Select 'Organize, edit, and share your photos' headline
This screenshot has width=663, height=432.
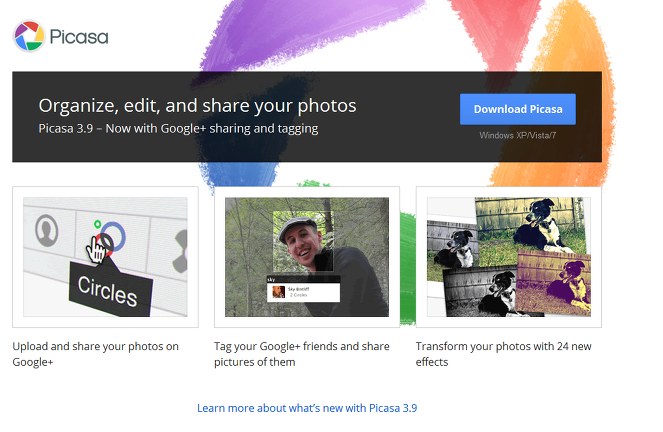pos(197,106)
